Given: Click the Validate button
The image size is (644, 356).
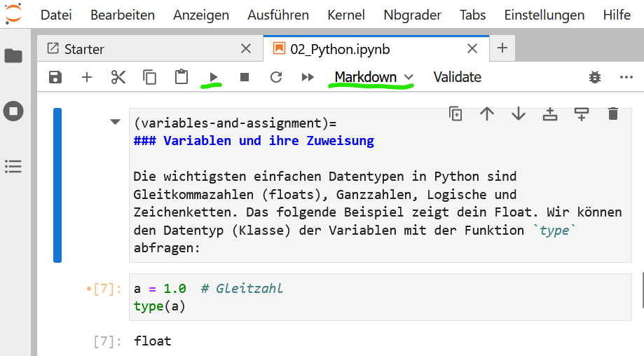Looking at the screenshot, I should coord(457,77).
